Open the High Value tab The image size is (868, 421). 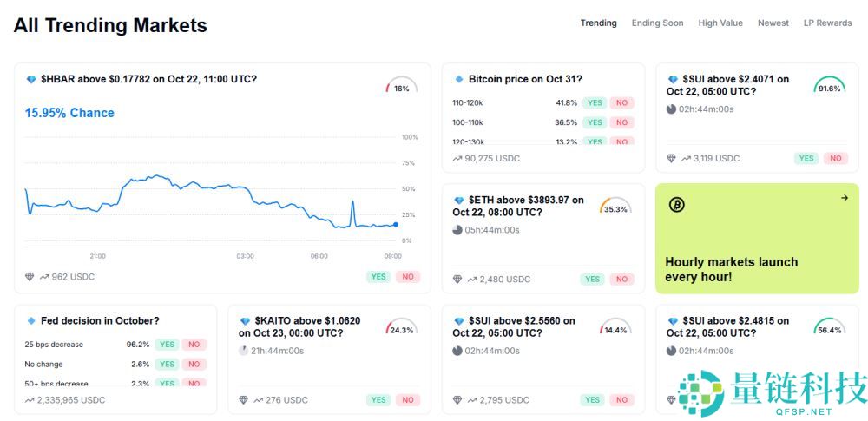pyautogui.click(x=720, y=23)
